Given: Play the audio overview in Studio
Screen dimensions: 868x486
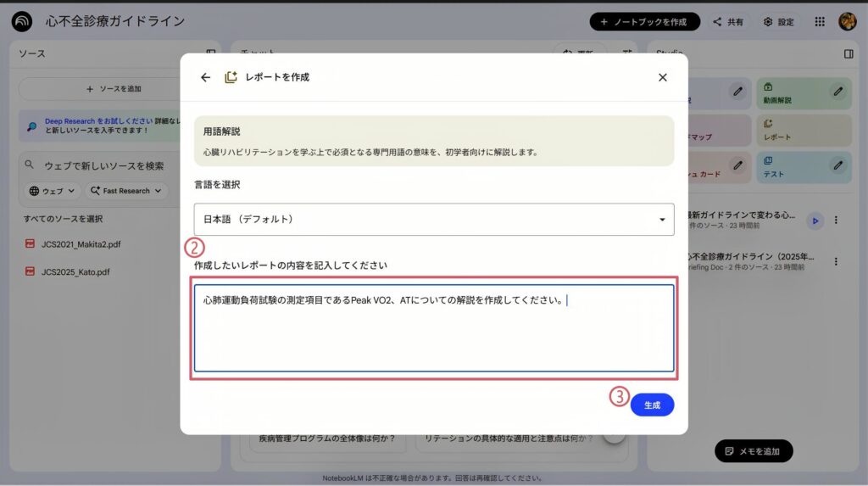Looking at the screenshot, I should click(x=815, y=221).
